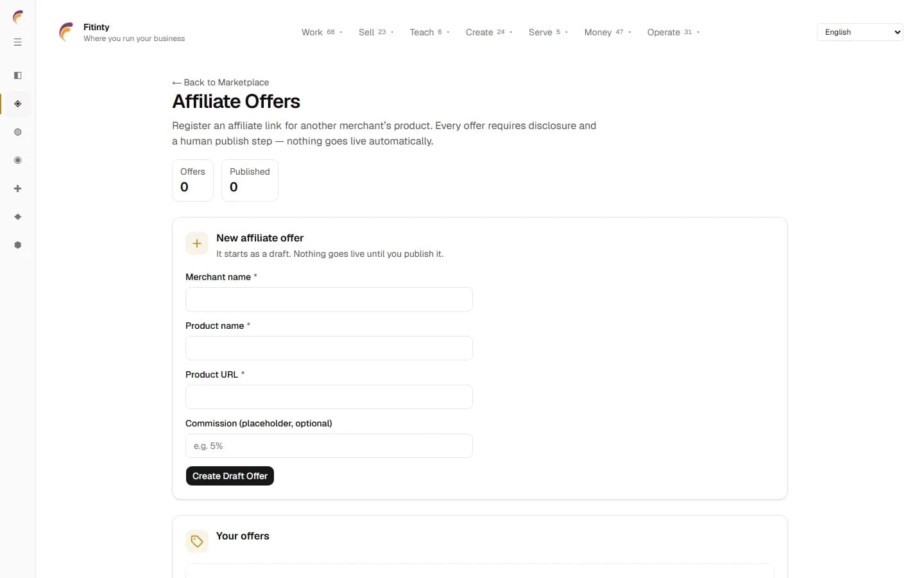
Task: Click the Affiliate Offers page heading
Action: tap(236, 101)
